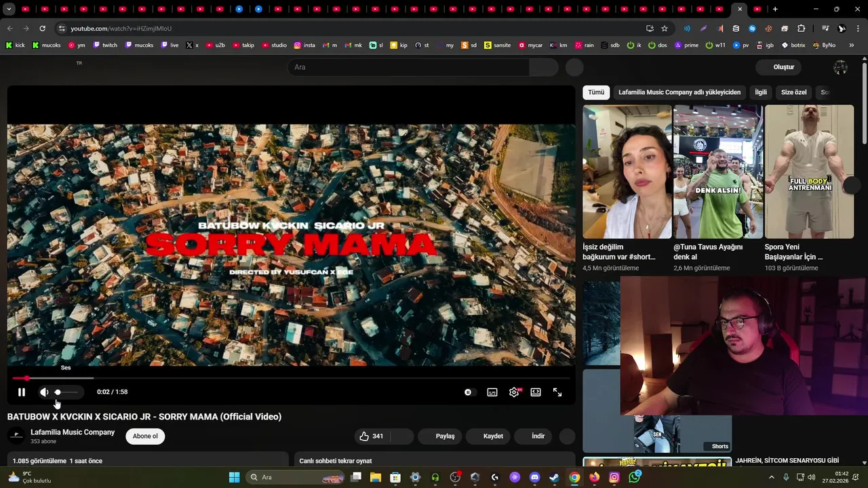Open the ByNo bookmark

tap(823, 45)
